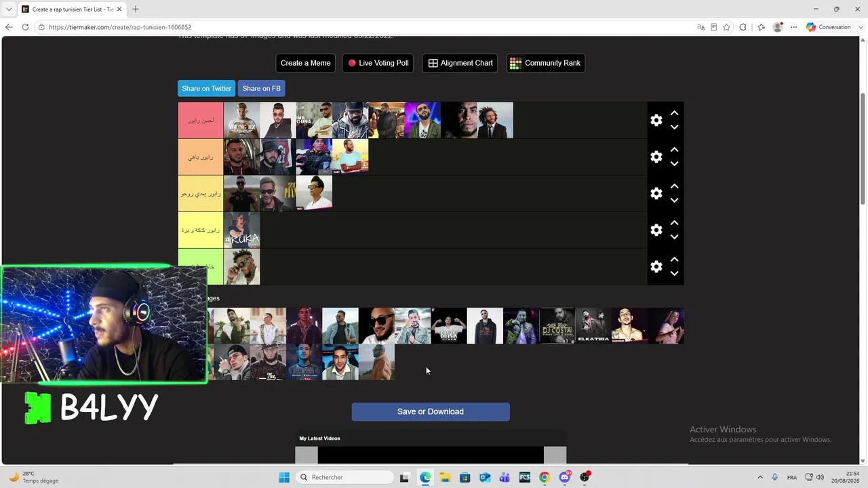The height and width of the screenshot is (488, 868).
Task: Start a Live Voting Poll
Action: (x=378, y=63)
